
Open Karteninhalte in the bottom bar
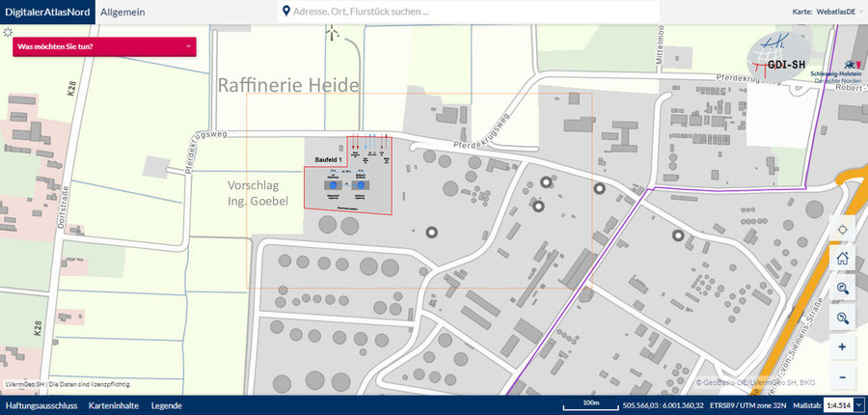click(114, 405)
